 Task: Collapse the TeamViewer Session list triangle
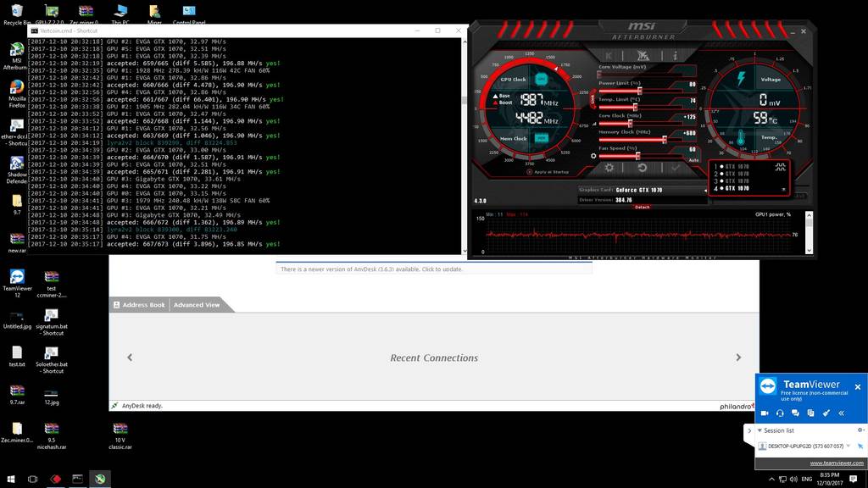[x=759, y=430]
